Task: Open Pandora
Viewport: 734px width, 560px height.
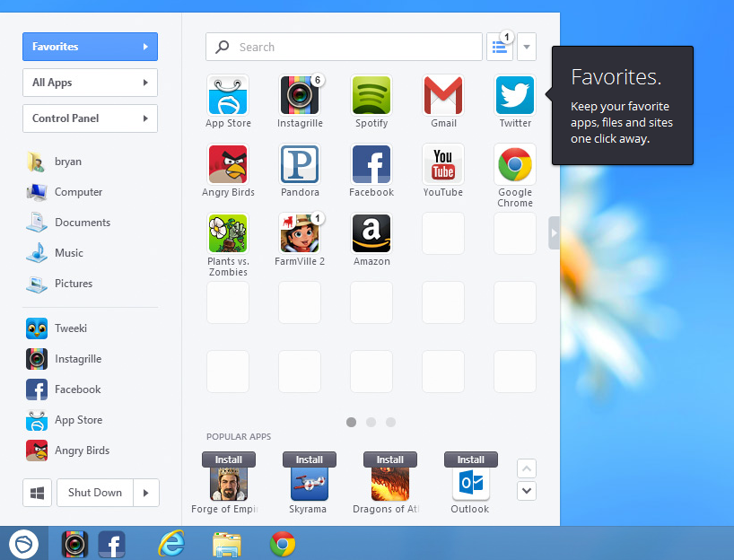Action: point(299,163)
